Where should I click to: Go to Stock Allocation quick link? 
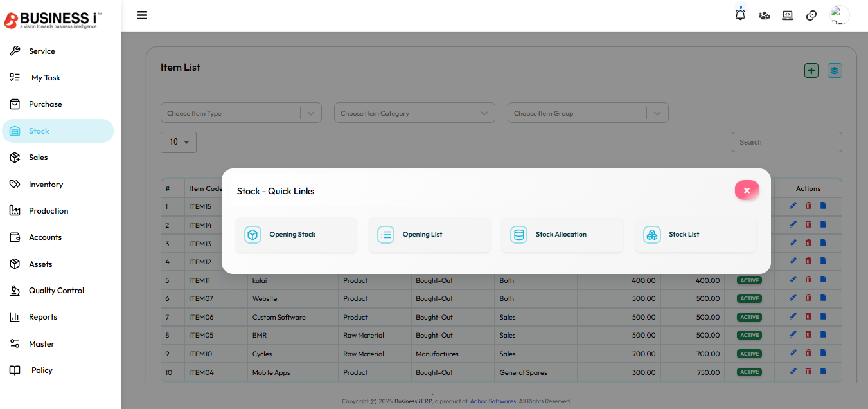pos(562,235)
